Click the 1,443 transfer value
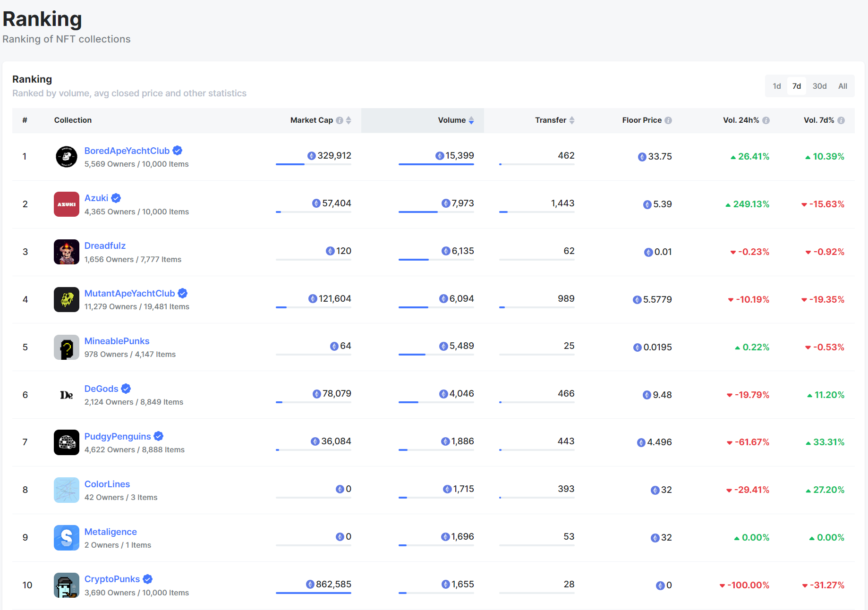The width and height of the screenshot is (868, 610). pos(562,203)
